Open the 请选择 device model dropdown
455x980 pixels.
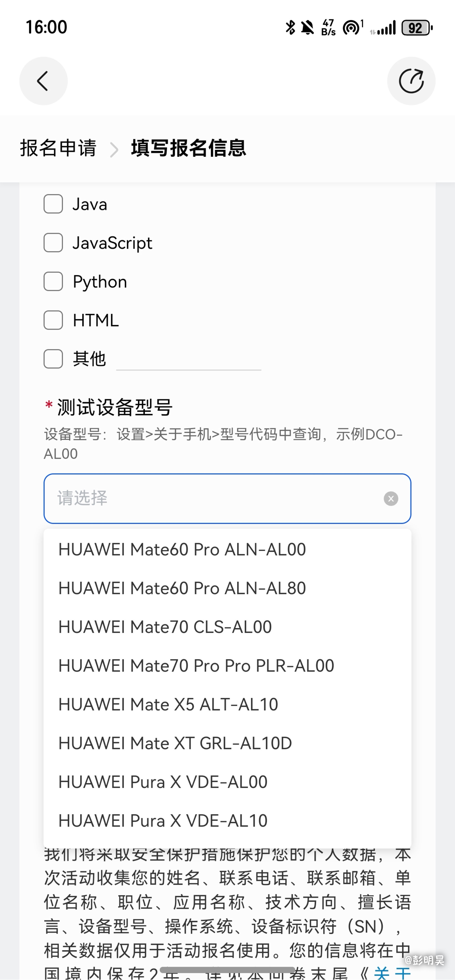click(227, 498)
